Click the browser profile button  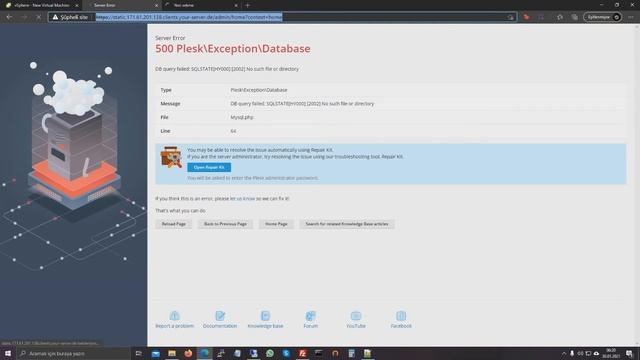coord(603,17)
